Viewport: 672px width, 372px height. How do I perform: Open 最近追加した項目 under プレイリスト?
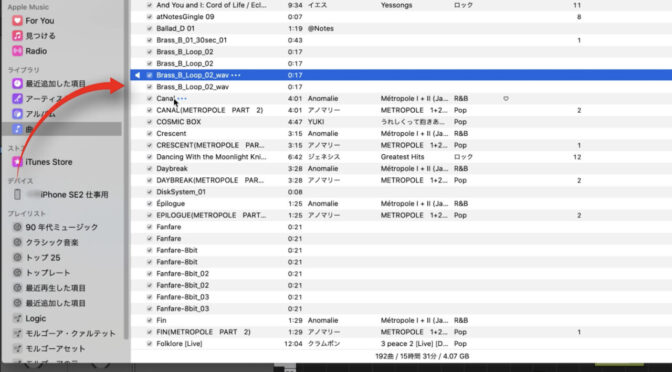tap(55, 303)
